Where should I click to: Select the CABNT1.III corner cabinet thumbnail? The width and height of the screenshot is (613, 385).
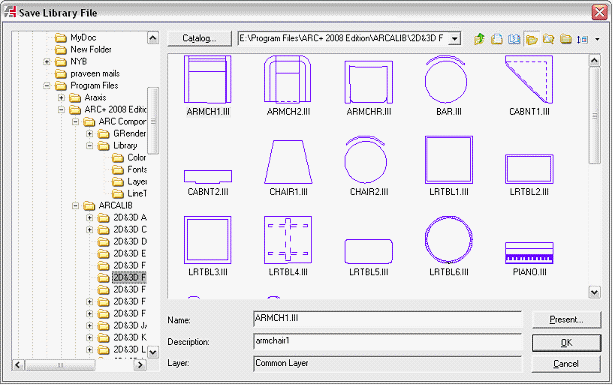(529, 79)
